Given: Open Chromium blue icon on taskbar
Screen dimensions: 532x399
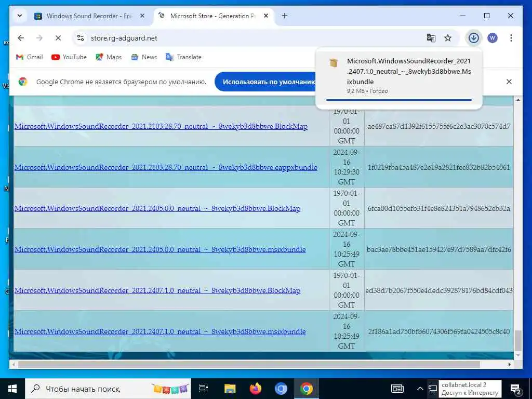Looking at the screenshot, I should 281,389.
